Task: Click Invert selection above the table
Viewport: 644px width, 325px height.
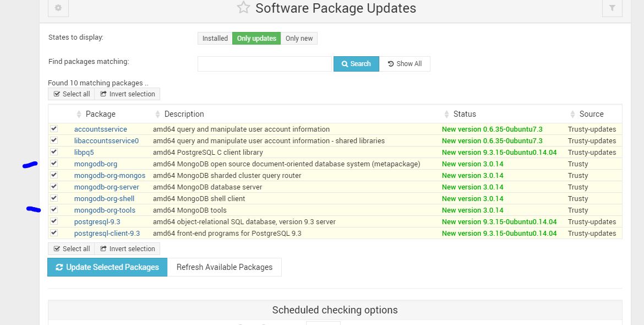Action: [127, 94]
